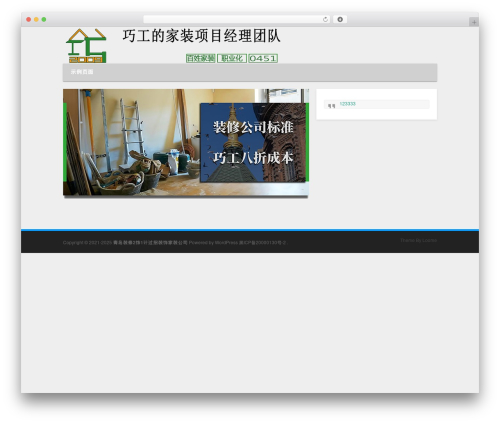The height and width of the screenshot is (423, 500).
Task: Click the ICP registration number in footer
Action: (262, 243)
